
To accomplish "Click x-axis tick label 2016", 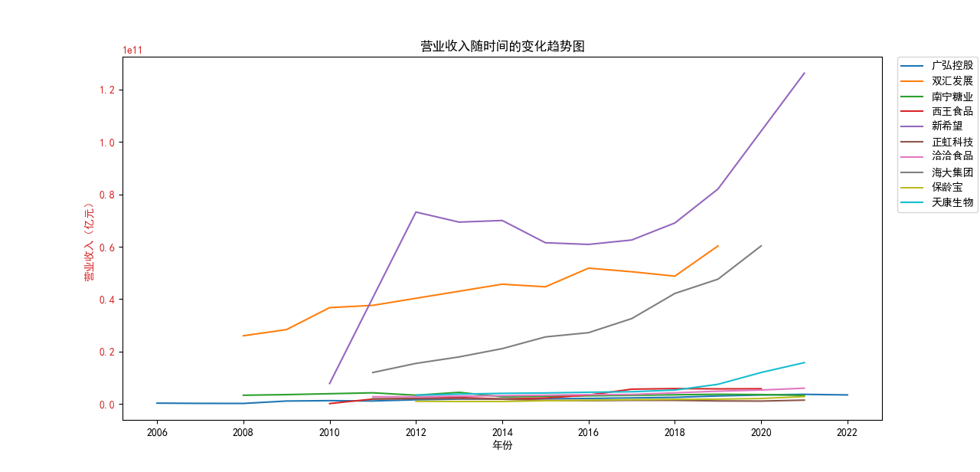I will point(589,431).
